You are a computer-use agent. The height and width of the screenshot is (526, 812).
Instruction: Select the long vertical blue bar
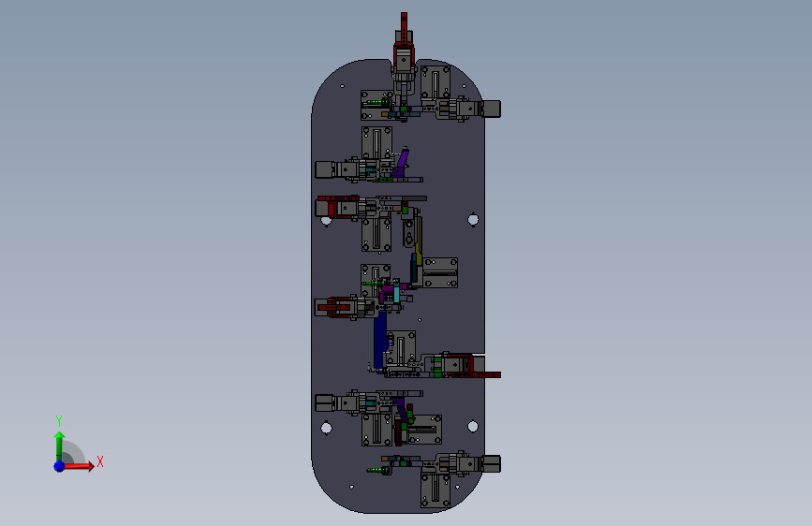(x=379, y=340)
